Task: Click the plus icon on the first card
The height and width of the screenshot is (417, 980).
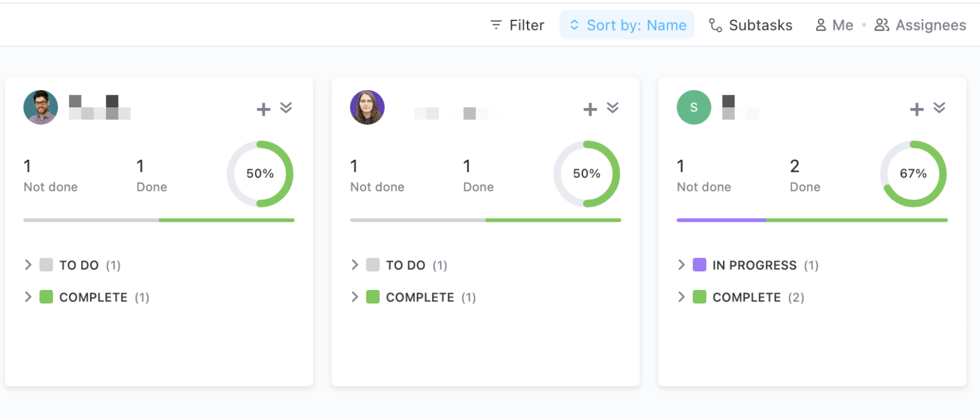Action: tap(264, 109)
